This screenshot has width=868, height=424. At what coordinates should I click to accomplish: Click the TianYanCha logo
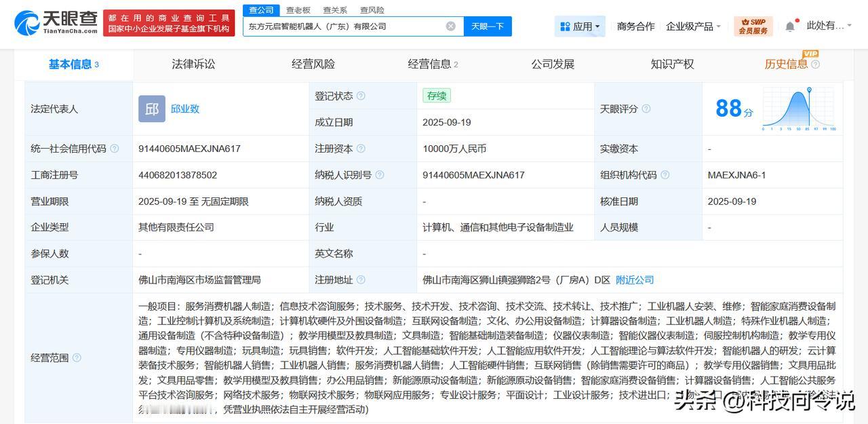pos(56,22)
